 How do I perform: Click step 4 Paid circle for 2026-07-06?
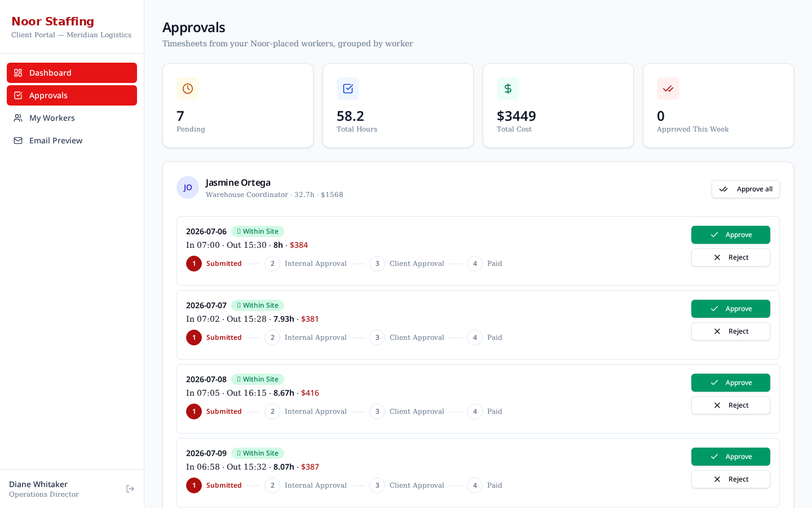click(x=475, y=264)
